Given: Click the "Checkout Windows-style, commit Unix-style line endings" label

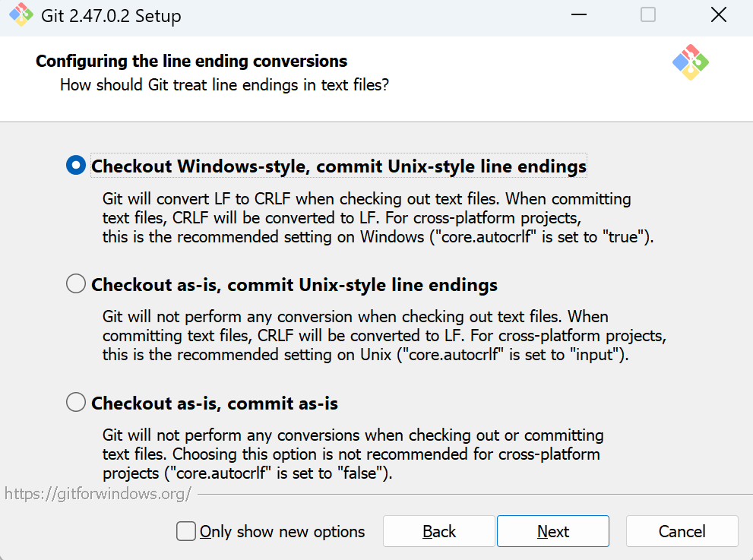Looking at the screenshot, I should click(x=338, y=166).
